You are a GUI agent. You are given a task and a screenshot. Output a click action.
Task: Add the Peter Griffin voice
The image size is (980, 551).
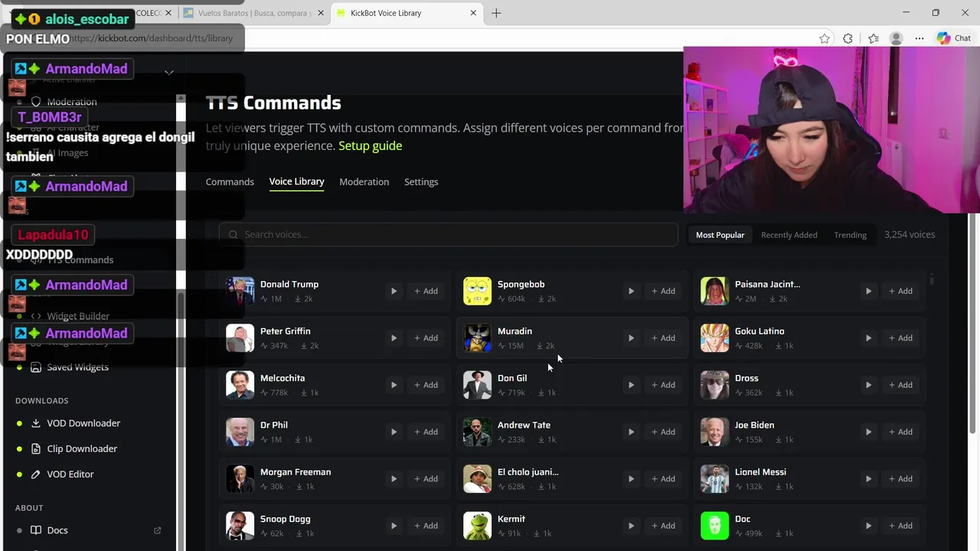[426, 337]
